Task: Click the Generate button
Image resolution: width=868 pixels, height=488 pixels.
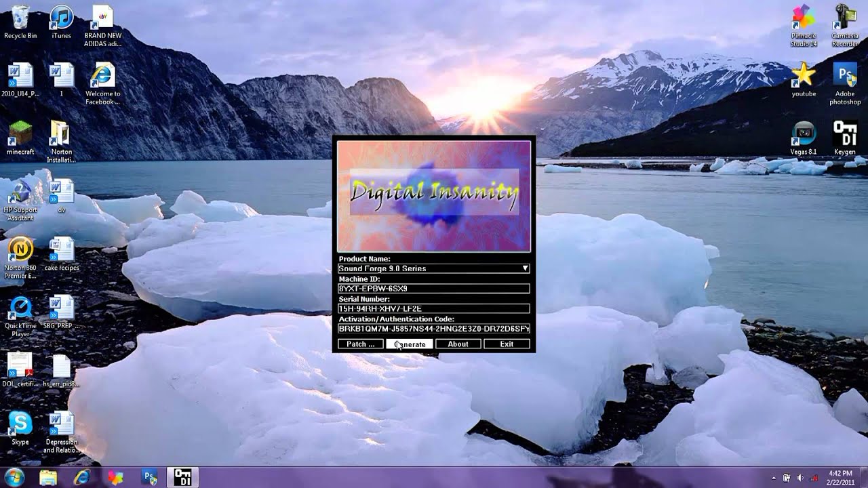Action: click(x=410, y=344)
